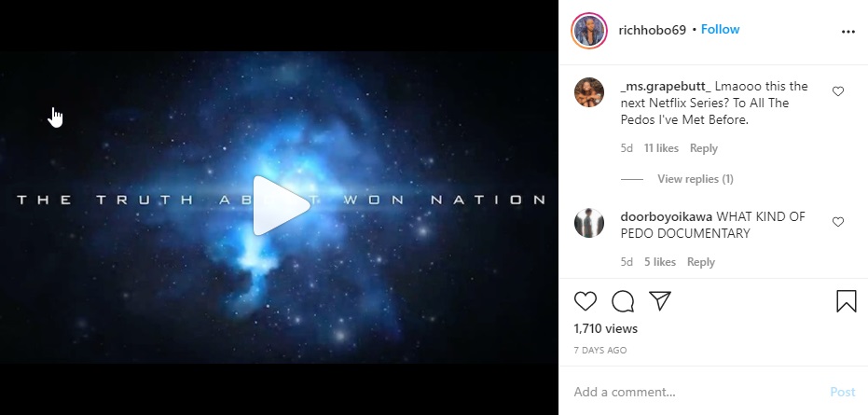Open richhobo69 username link

click(x=652, y=30)
